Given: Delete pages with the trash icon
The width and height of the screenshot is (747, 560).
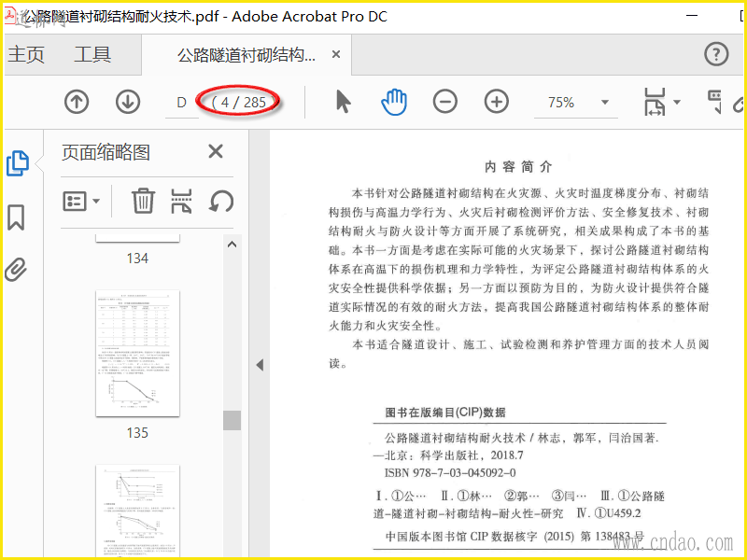Looking at the screenshot, I should 143,201.
